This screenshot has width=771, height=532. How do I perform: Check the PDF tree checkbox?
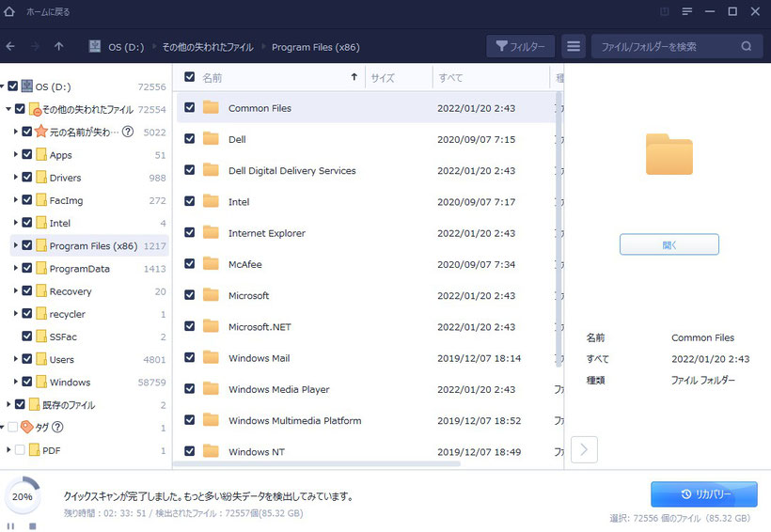coord(20,449)
